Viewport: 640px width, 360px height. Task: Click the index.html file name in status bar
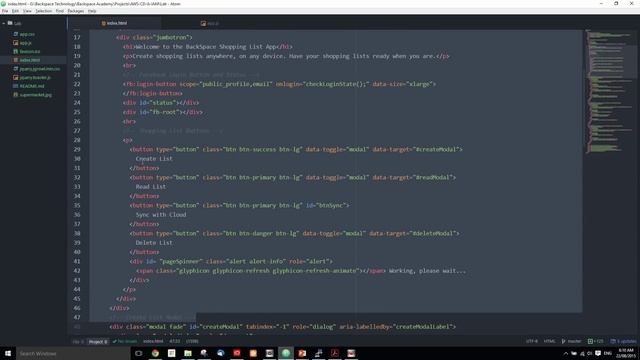click(x=153, y=342)
